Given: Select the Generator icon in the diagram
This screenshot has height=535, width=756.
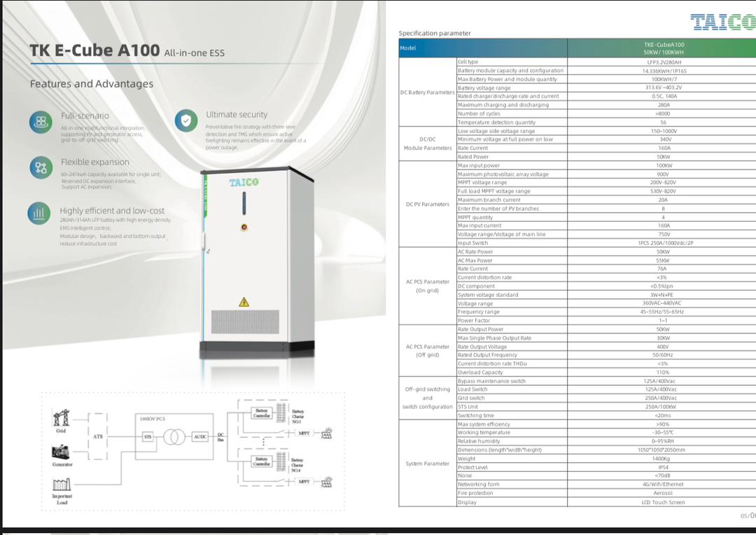Looking at the screenshot, I should pos(62,451).
